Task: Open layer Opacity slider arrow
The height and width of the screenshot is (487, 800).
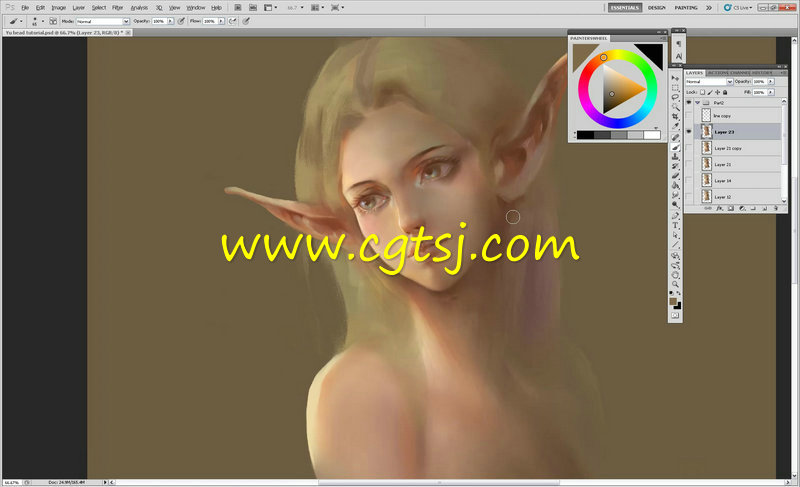Action: pos(771,82)
